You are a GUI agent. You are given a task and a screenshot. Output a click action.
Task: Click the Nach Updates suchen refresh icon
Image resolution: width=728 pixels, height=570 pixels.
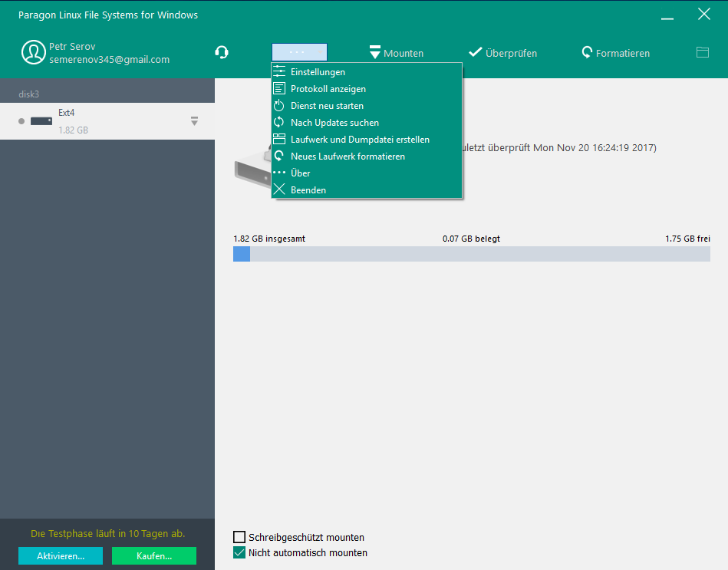pyautogui.click(x=279, y=123)
